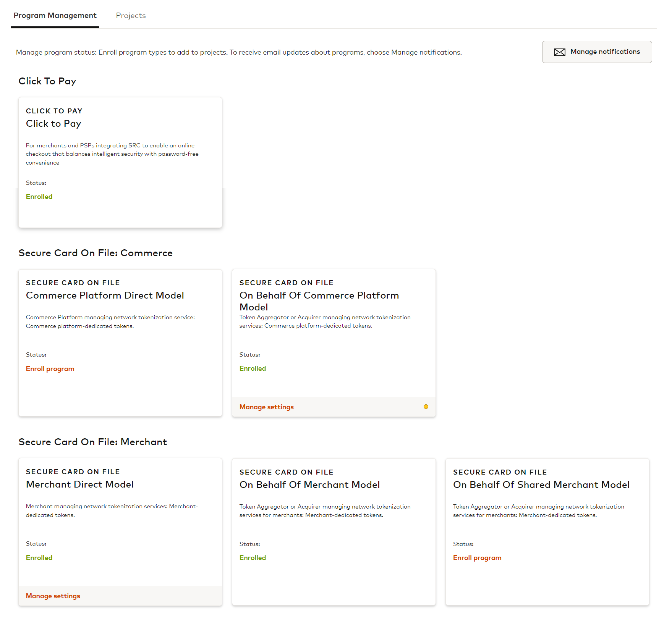The height and width of the screenshot is (625, 672).
Task: Click the yellow status dot on Commerce Platform card
Action: point(426,407)
